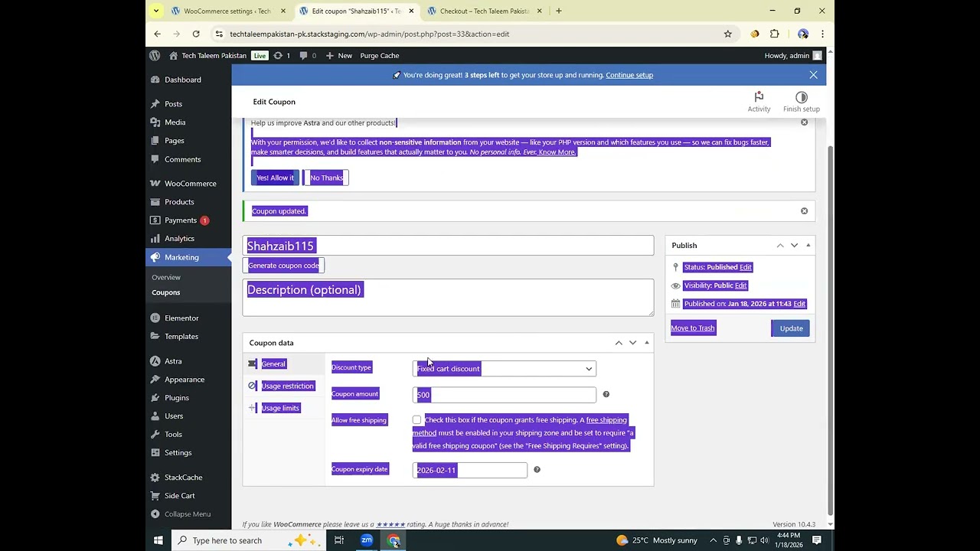
Task: Dismiss the Astra improvement notice
Action: [804, 122]
